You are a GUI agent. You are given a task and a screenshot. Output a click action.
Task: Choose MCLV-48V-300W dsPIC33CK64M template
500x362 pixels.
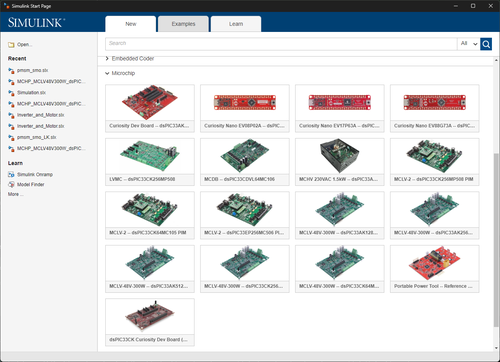pyautogui.click(x=340, y=269)
